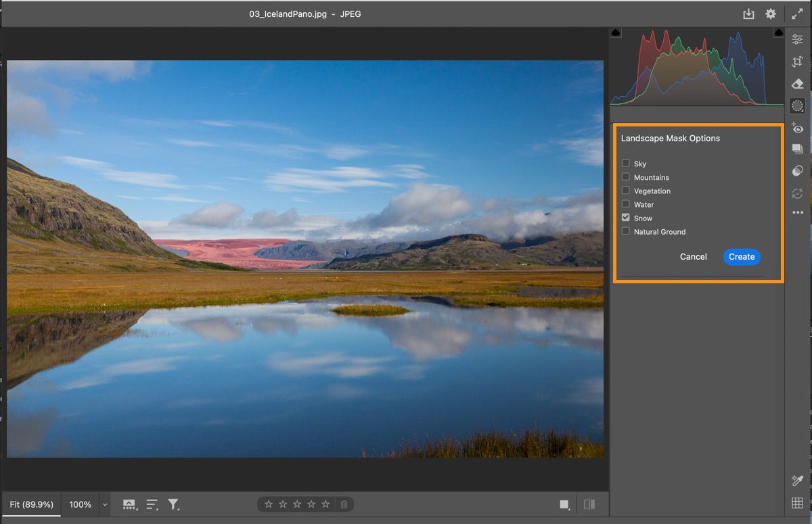This screenshot has width=812, height=524.
Task: Switch to the before/after comparison view
Action: point(589,504)
